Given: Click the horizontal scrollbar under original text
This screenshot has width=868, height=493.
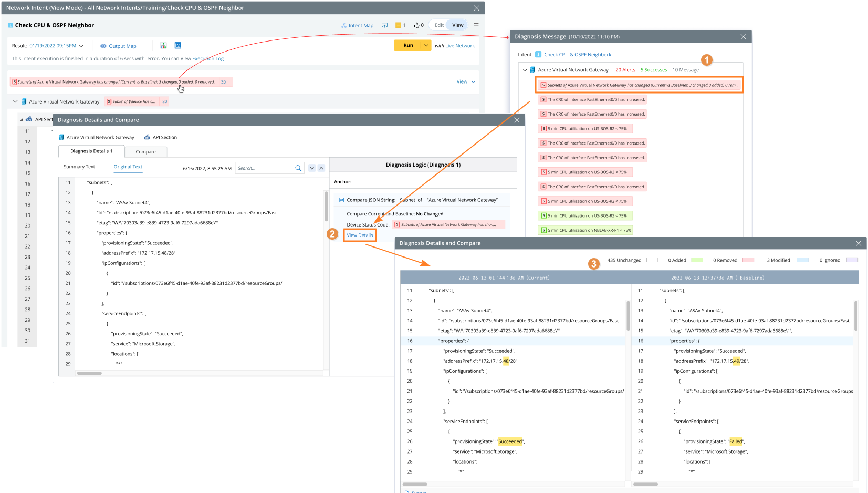Looking at the screenshot, I should tap(89, 373).
